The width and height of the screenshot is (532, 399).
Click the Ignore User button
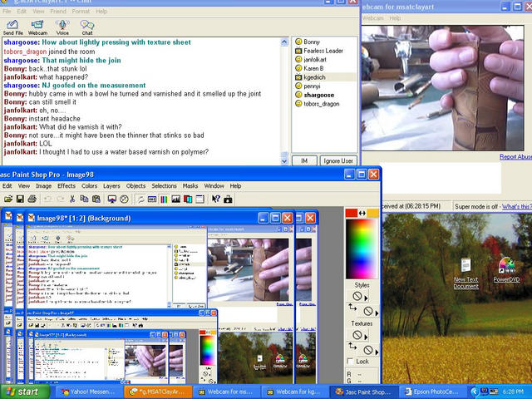click(338, 160)
